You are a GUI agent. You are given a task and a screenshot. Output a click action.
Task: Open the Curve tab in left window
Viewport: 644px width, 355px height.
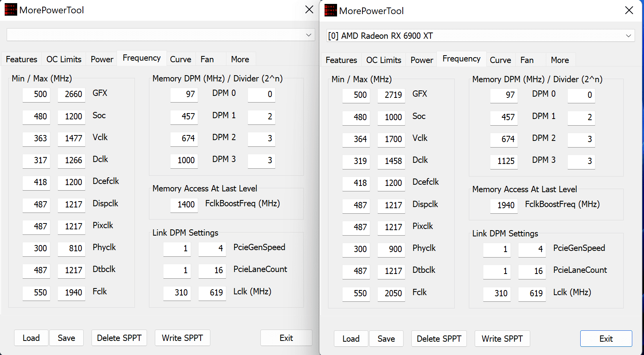click(181, 59)
